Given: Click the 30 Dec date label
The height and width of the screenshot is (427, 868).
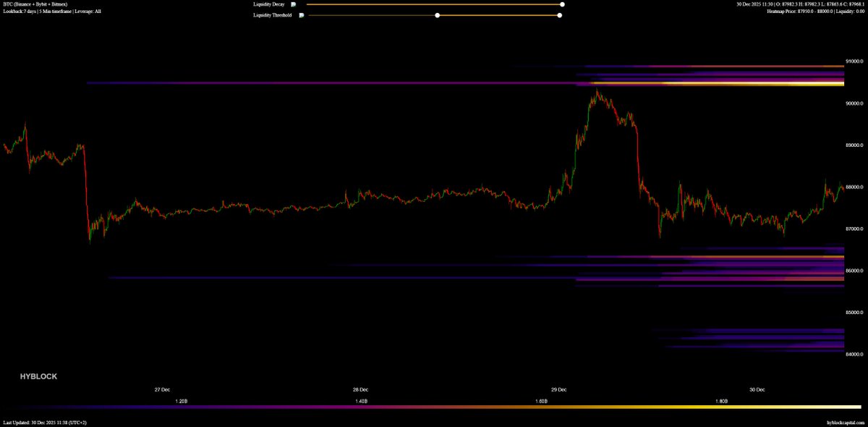Looking at the screenshot, I should click(x=757, y=389).
